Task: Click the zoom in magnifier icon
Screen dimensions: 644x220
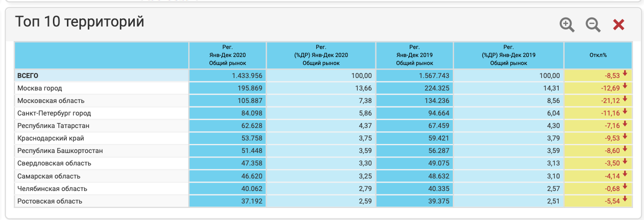Action: 567,24
